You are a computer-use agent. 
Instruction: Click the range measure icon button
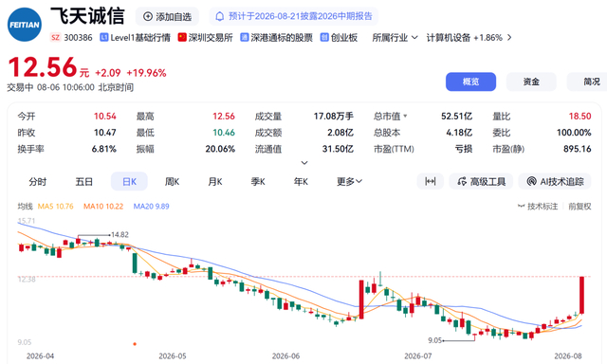[x=430, y=181]
